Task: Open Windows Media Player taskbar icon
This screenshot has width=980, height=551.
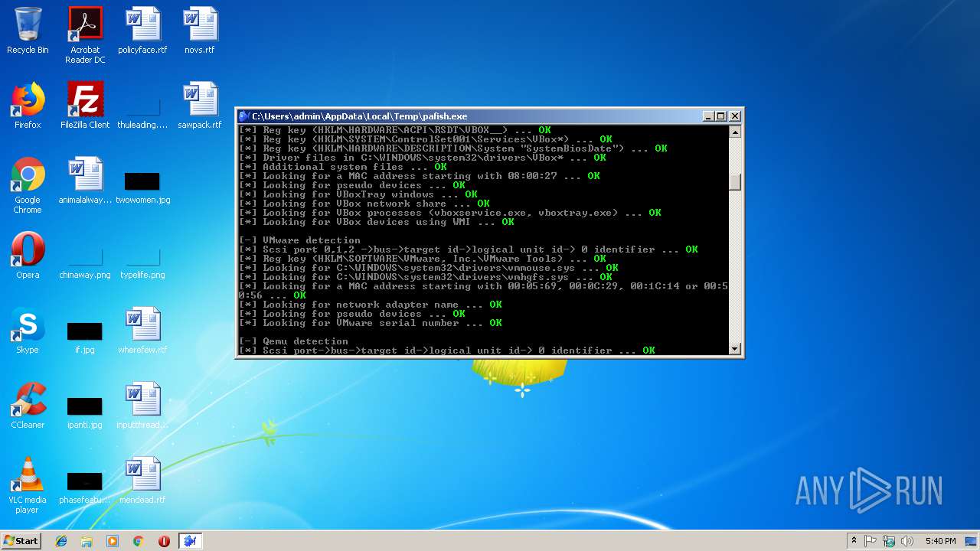Action: [113, 541]
